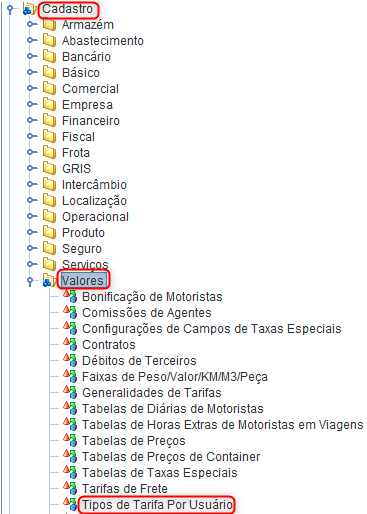Screen dimensions: 367x514
Task: Click the Intercâmbio folder icon
Action: [49, 184]
